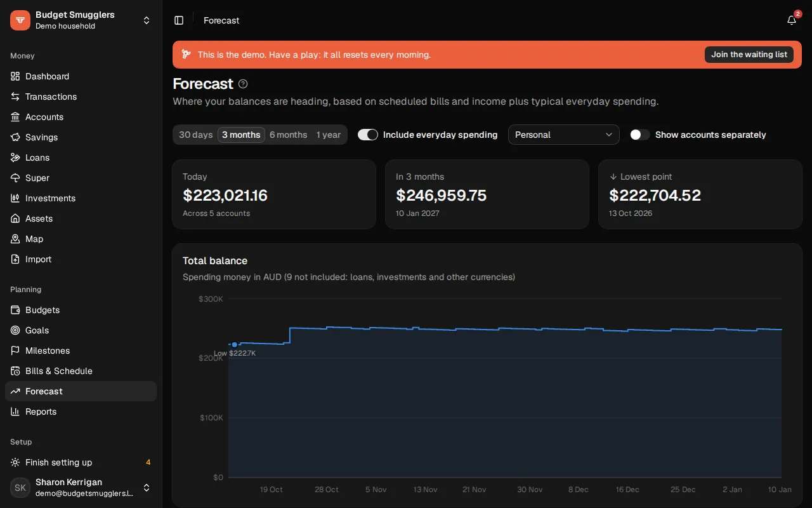This screenshot has height=508, width=812.
Task: Expand the Demo household switcher chevrons
Action: point(147,20)
